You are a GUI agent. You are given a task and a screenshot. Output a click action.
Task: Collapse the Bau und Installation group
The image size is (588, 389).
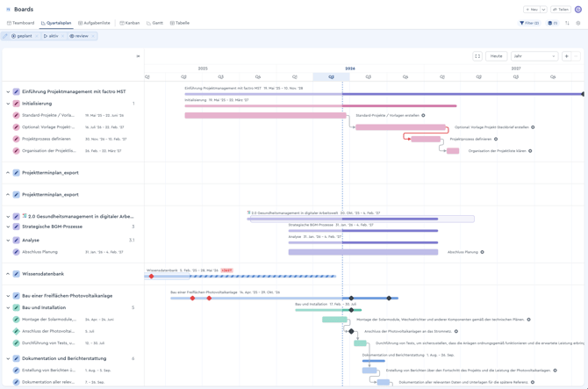point(8,307)
